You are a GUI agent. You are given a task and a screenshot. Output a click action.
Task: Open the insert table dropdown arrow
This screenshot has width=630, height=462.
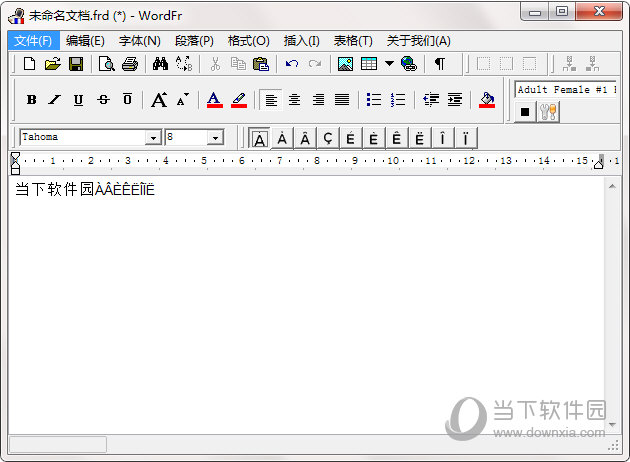389,64
